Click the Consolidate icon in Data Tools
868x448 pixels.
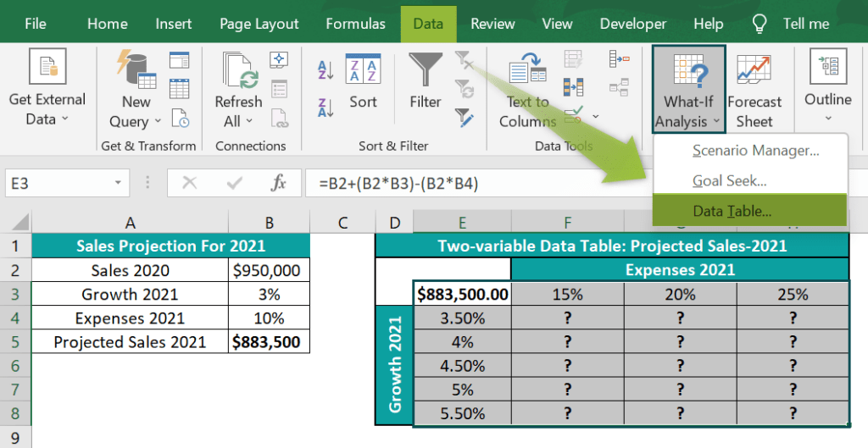pos(619,58)
